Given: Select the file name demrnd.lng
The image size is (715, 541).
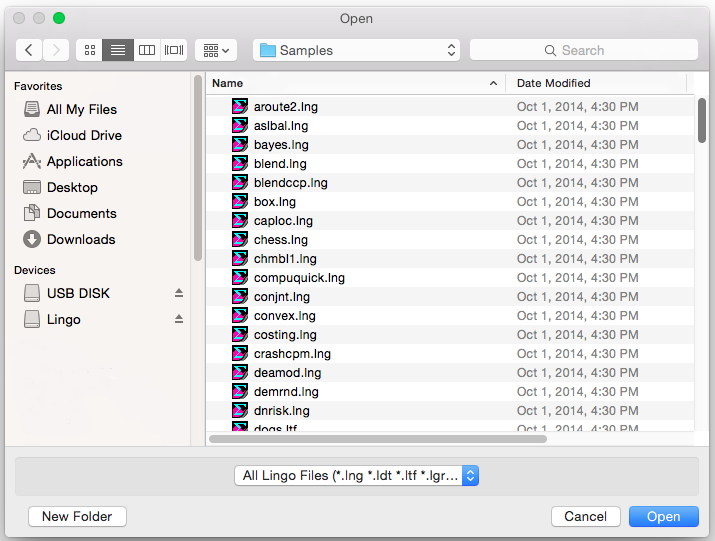Looking at the screenshot, I should (286, 392).
